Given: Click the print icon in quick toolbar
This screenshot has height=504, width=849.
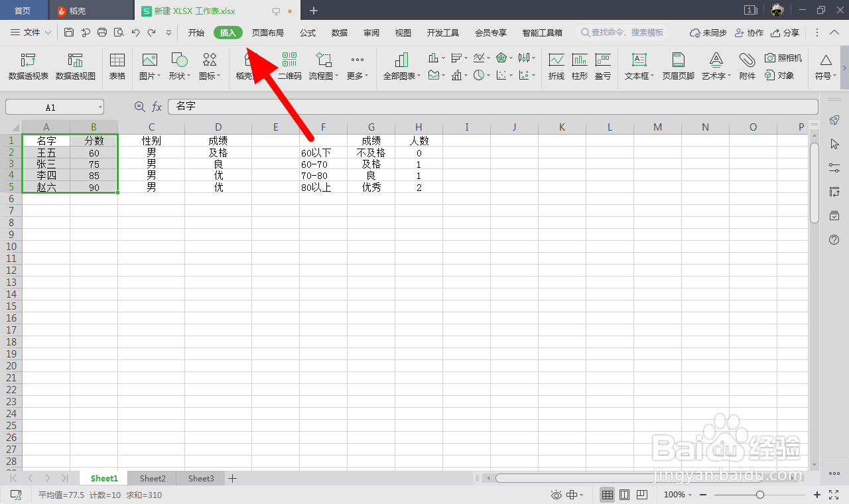Looking at the screenshot, I should click(102, 32).
